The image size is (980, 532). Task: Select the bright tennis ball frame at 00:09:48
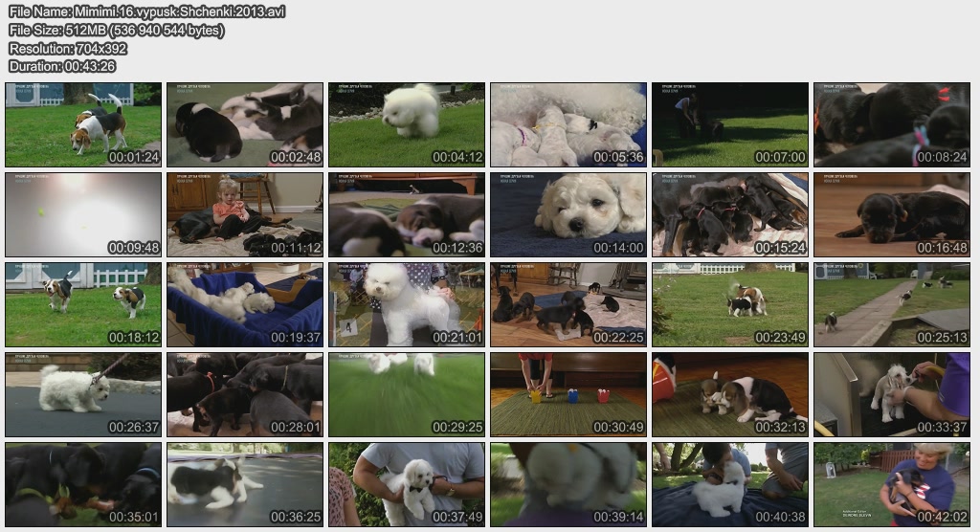click(83, 214)
